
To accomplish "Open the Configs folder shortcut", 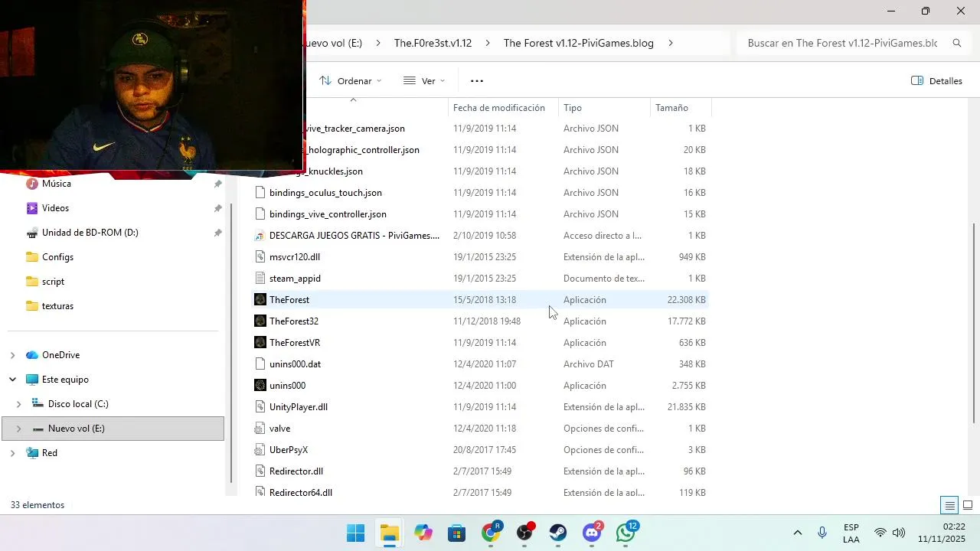I will (57, 257).
